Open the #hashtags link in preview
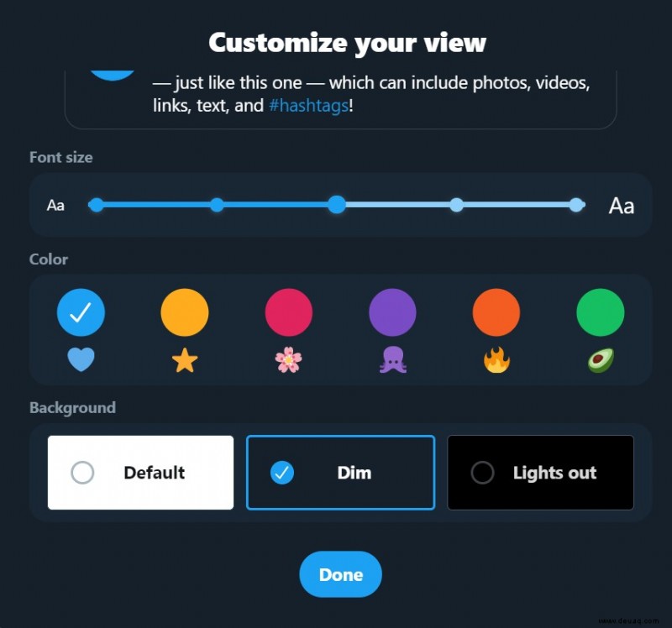 (308, 106)
